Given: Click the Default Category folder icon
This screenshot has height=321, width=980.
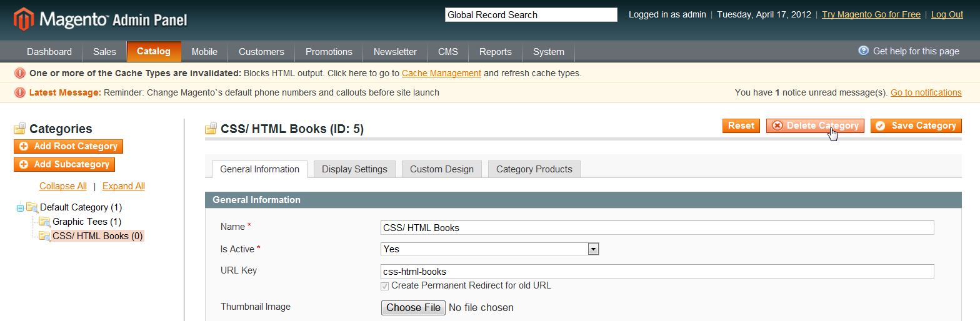Looking at the screenshot, I should tap(32, 207).
